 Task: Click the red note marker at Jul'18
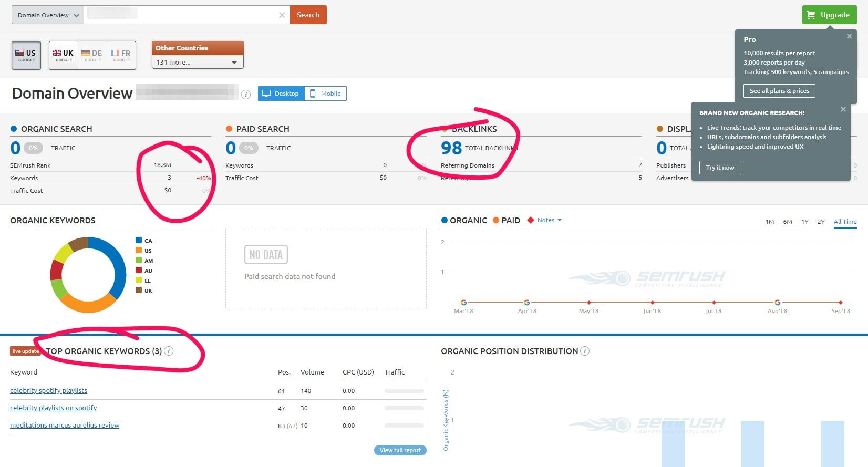pyautogui.click(x=714, y=303)
